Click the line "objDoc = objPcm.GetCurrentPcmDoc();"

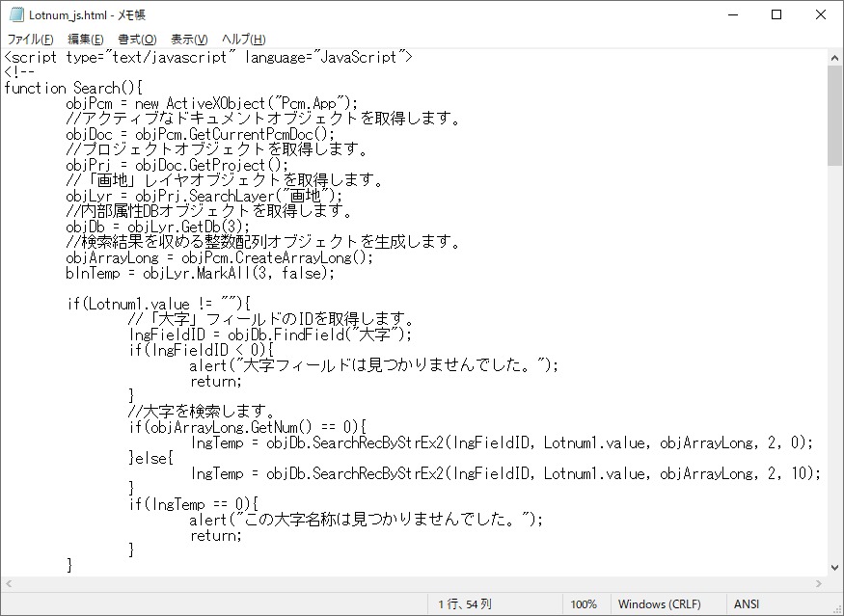(x=201, y=134)
